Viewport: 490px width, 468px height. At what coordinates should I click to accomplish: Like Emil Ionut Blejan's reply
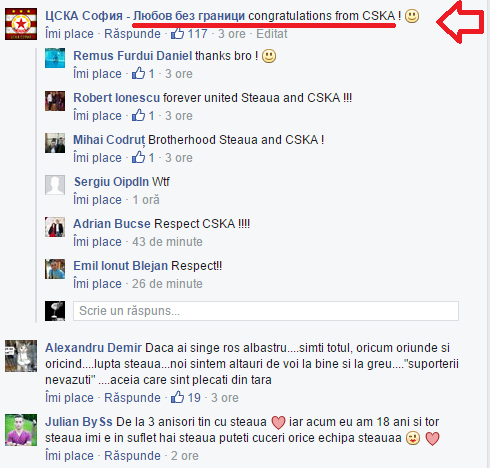tap(97, 284)
